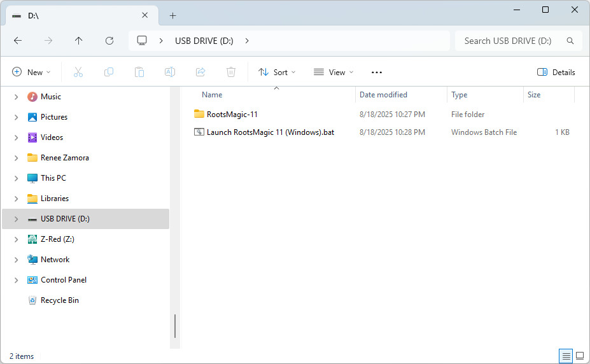Click the Z-Red (Z:) drive icon
Image resolution: width=590 pixels, height=364 pixels.
point(32,239)
